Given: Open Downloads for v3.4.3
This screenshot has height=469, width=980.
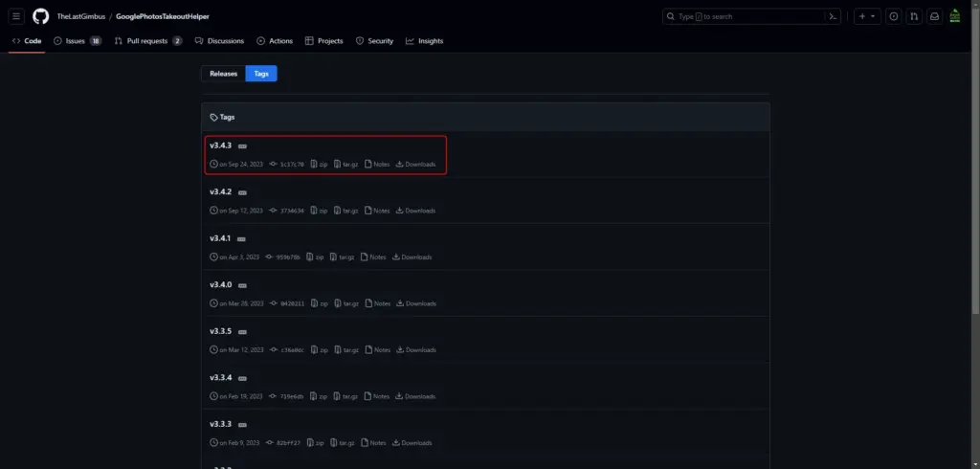Looking at the screenshot, I should coord(415,165).
